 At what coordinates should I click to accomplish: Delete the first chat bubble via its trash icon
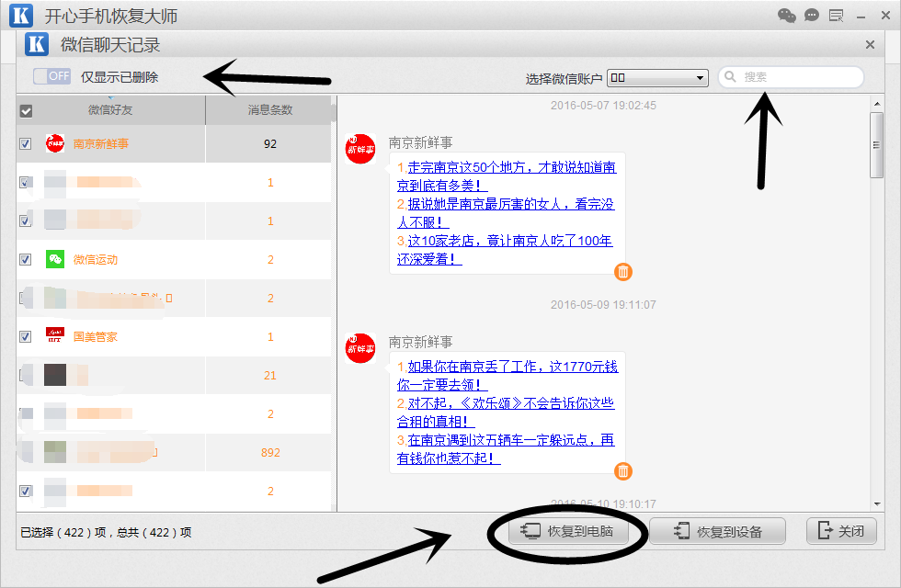tap(622, 271)
